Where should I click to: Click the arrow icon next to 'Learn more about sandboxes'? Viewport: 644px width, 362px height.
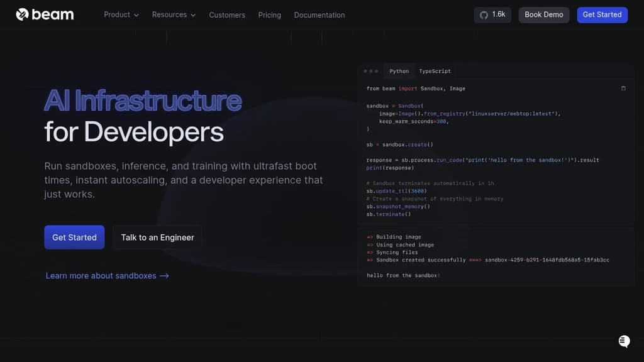[x=162, y=275]
